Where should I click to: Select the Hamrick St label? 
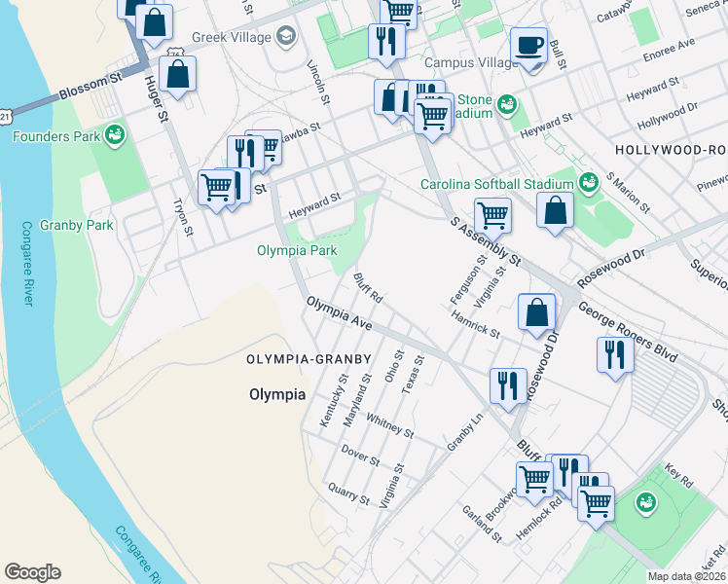click(475, 324)
